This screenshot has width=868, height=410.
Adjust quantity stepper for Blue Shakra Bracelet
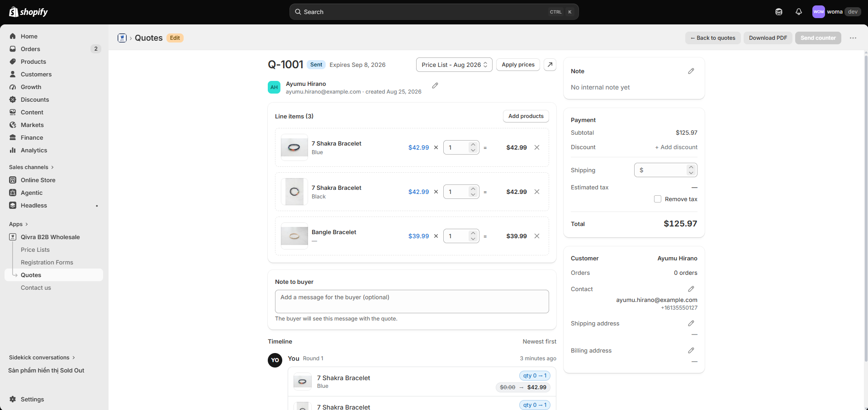(x=473, y=147)
